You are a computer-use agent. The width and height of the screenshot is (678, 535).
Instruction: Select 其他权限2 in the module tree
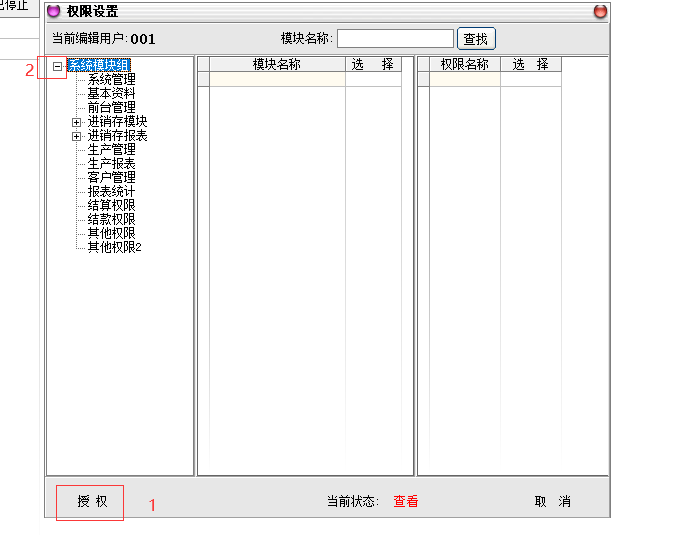(114, 247)
